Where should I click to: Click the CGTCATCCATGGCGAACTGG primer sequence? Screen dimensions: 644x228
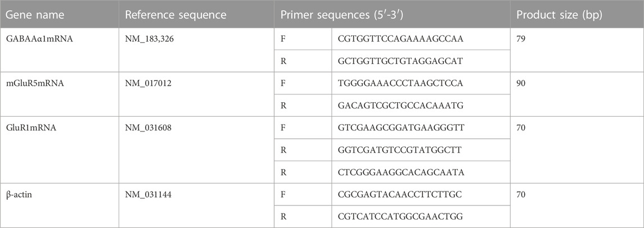tap(389, 216)
